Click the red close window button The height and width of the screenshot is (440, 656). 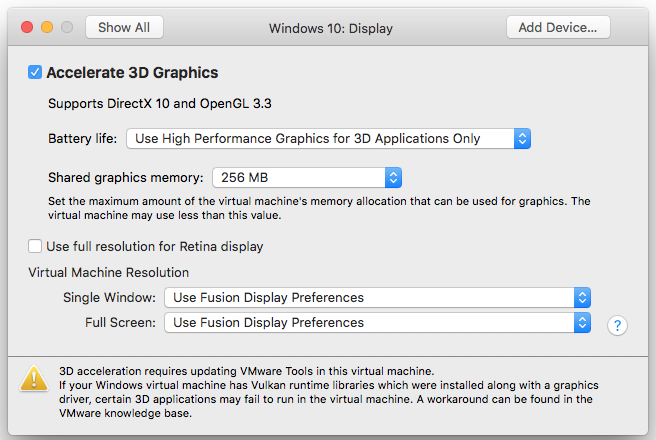click(27, 27)
